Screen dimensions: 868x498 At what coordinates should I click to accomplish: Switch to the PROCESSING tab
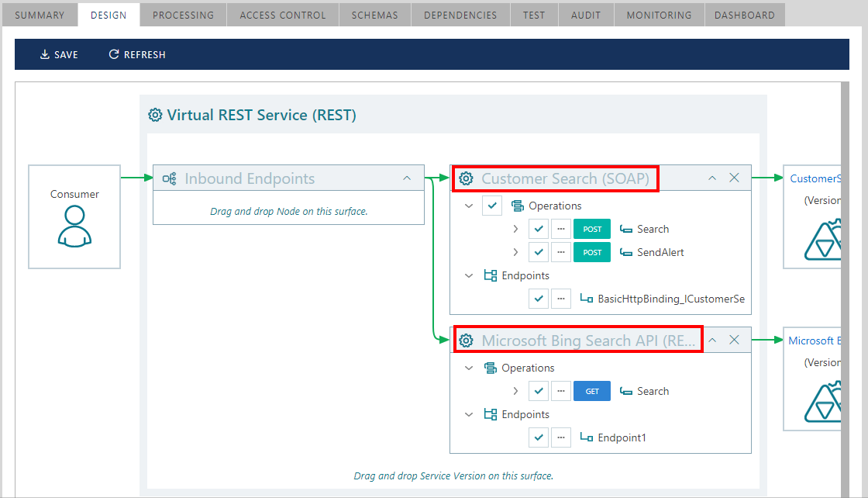click(x=183, y=15)
